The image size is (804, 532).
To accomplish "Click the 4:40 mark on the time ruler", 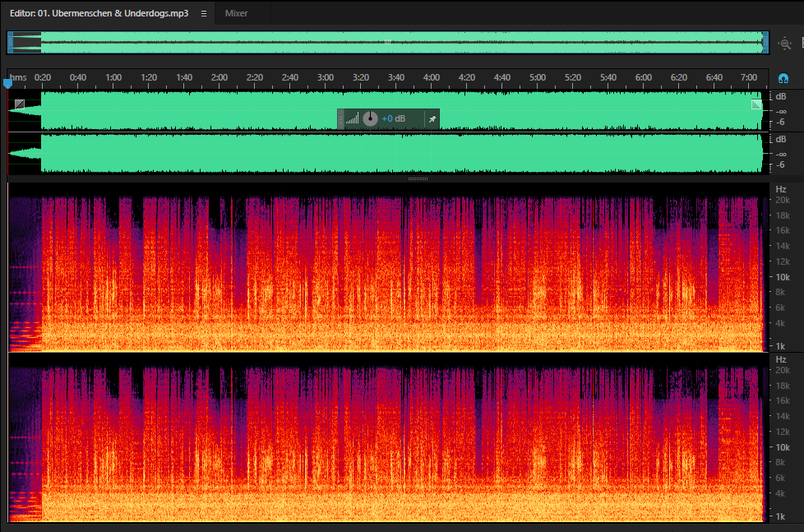I will [x=502, y=77].
